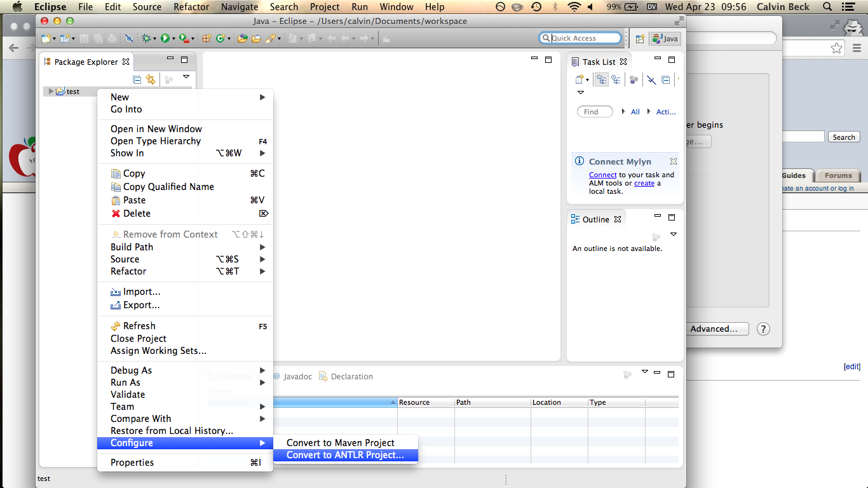
Task: Open the New submenu in context menu
Action: [185, 97]
